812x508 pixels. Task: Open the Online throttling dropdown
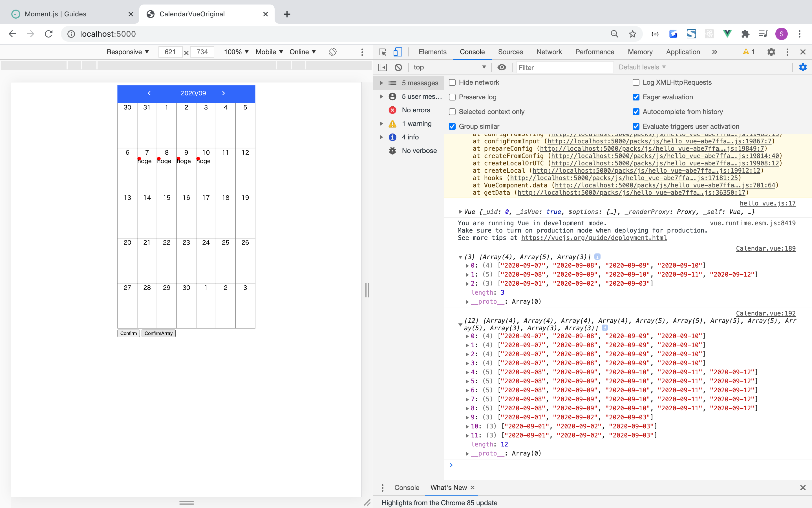point(303,52)
